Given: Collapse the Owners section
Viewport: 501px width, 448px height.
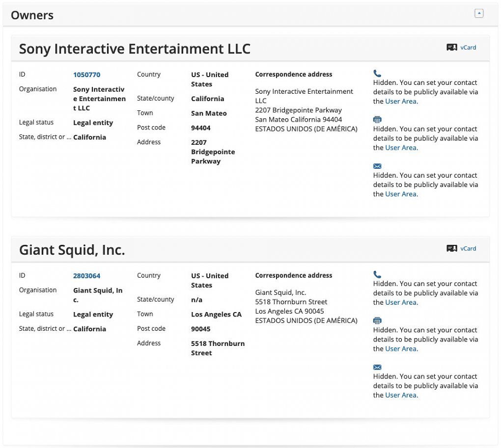Looking at the screenshot, I should [x=478, y=13].
